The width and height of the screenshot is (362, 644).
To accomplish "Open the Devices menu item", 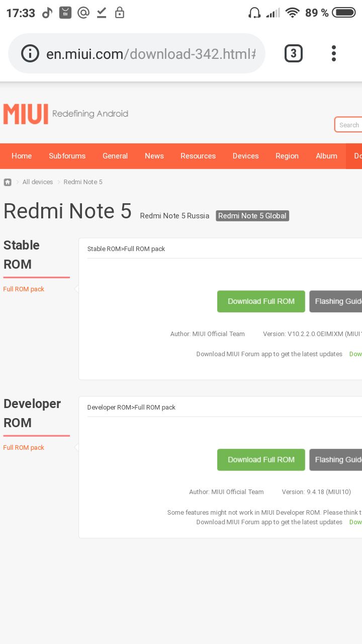I will [x=245, y=156].
